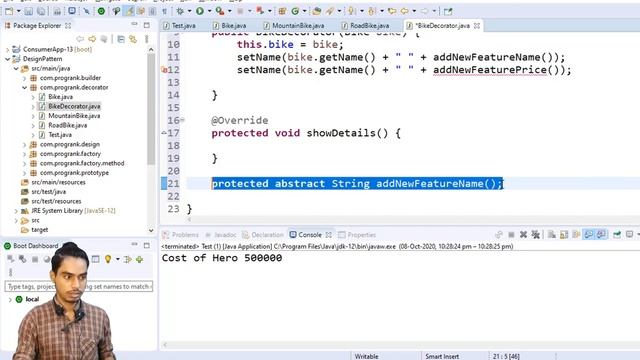Click Link with Editor icon

tap(133, 39)
